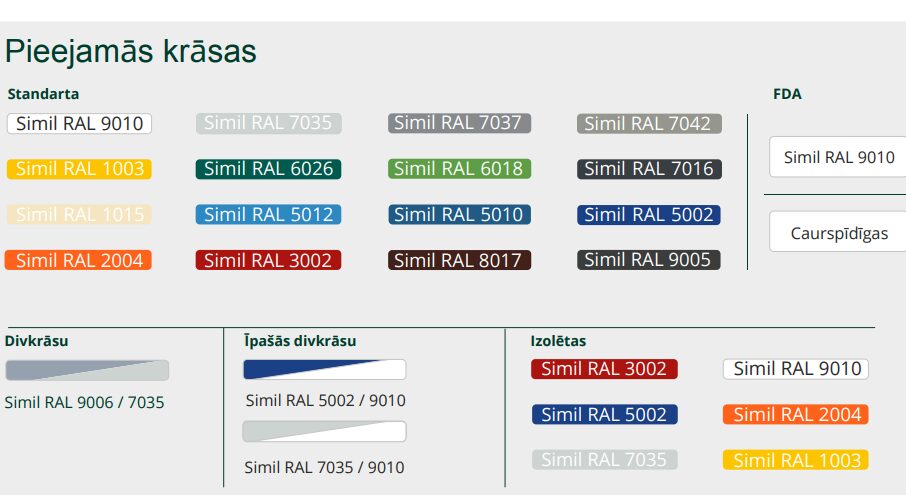The height and width of the screenshot is (495, 906).
Task: Pick the Simil RAL 5010 blue swatch
Action: 458,214
